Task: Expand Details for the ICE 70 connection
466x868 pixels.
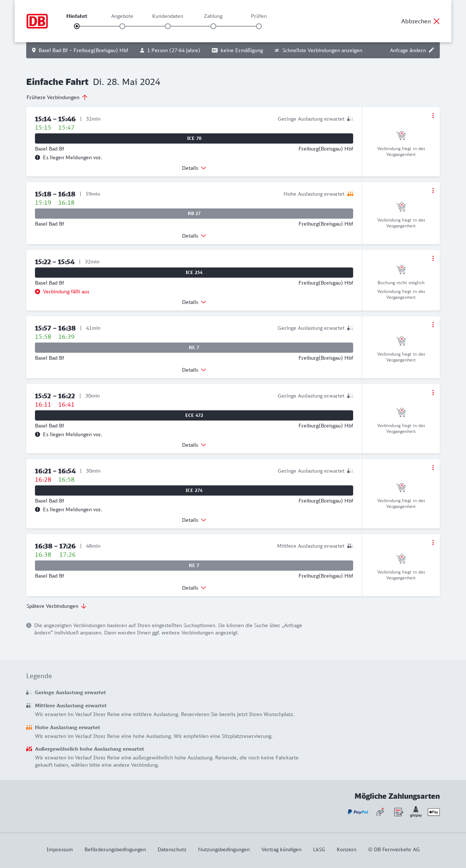Action: [194, 168]
